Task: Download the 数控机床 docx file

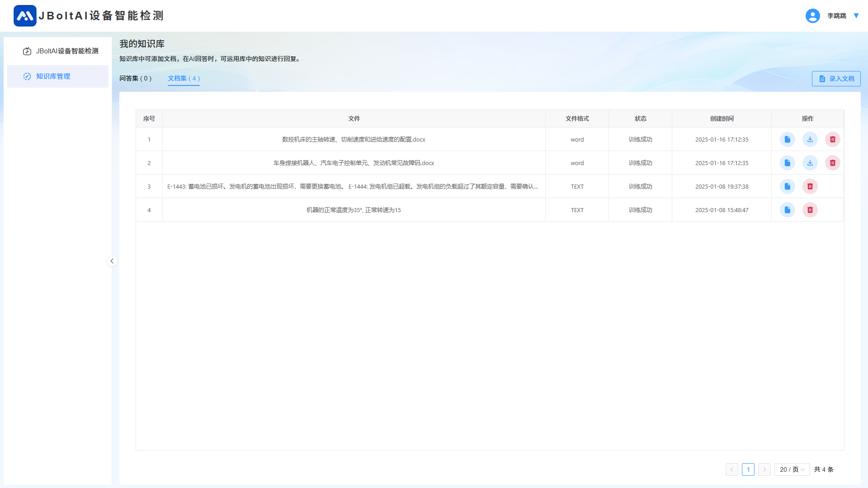Action: [810, 139]
